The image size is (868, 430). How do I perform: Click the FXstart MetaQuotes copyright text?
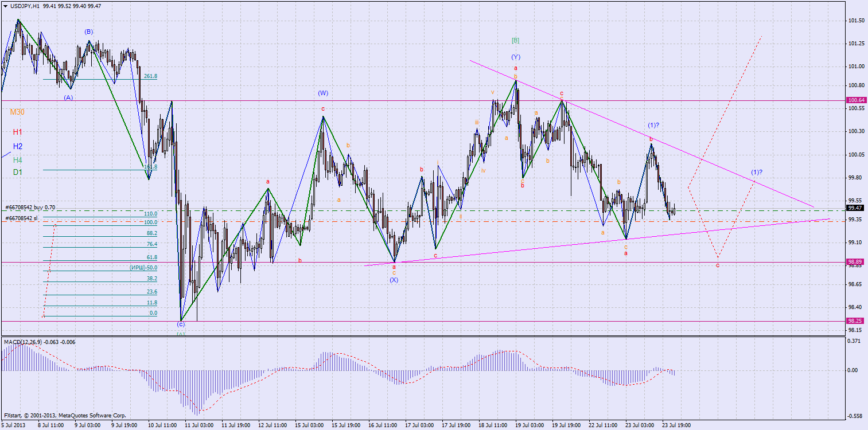pyautogui.click(x=65, y=415)
